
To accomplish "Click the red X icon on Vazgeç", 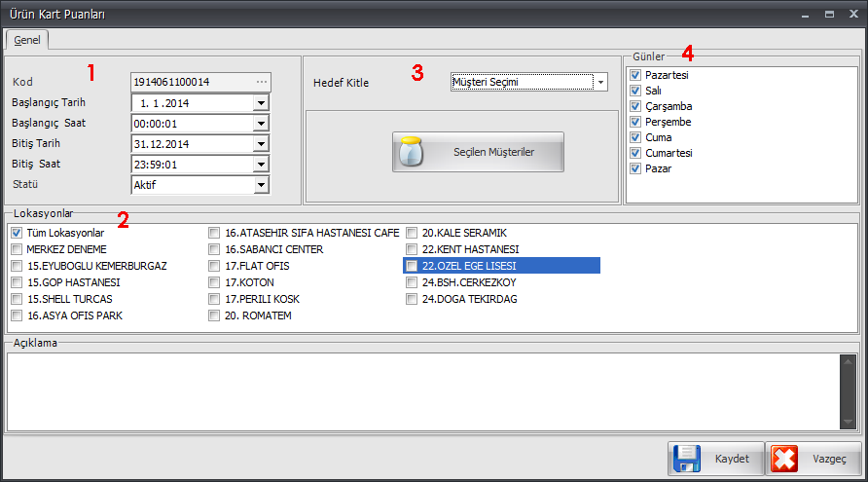I will [x=784, y=458].
